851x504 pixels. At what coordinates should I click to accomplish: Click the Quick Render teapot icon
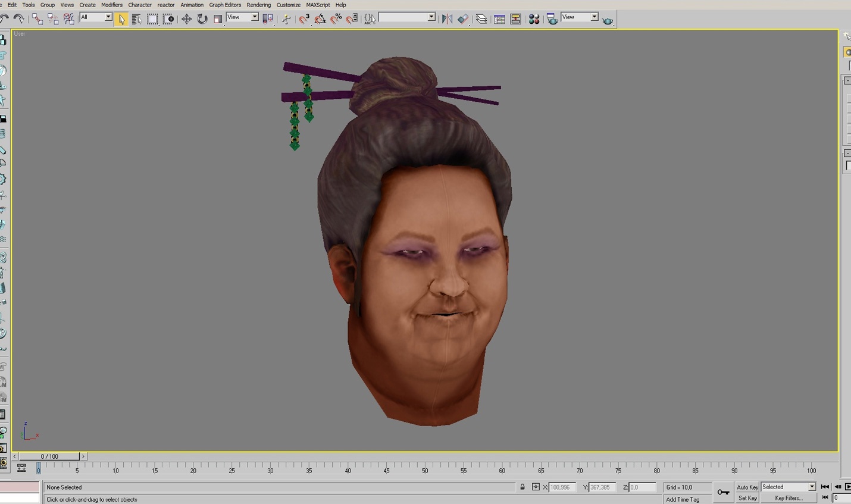[x=608, y=20]
